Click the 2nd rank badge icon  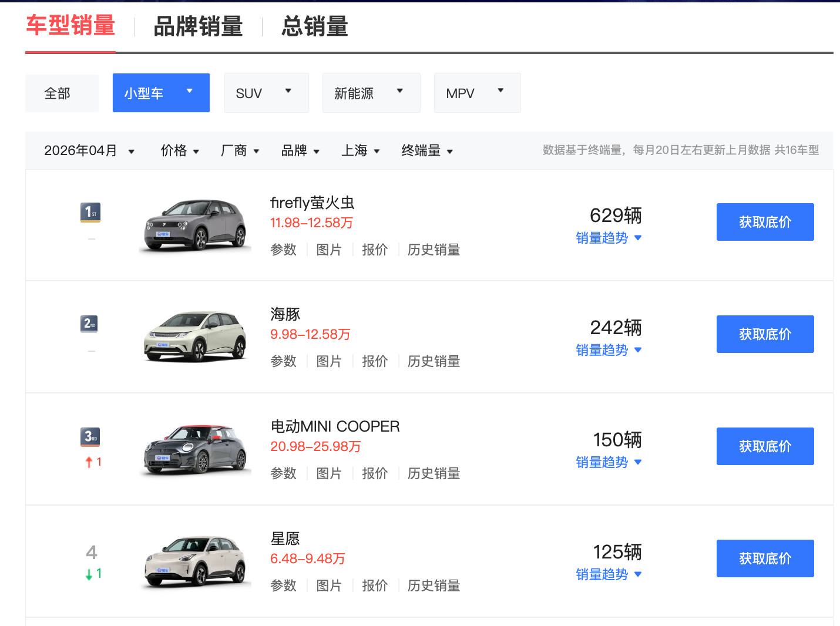[x=89, y=324]
